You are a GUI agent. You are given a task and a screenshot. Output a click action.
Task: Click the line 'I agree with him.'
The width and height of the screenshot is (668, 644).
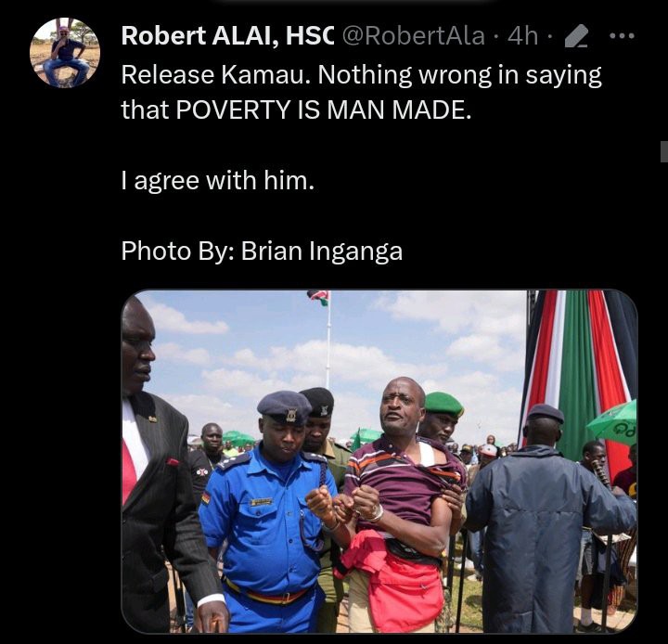[x=218, y=181]
